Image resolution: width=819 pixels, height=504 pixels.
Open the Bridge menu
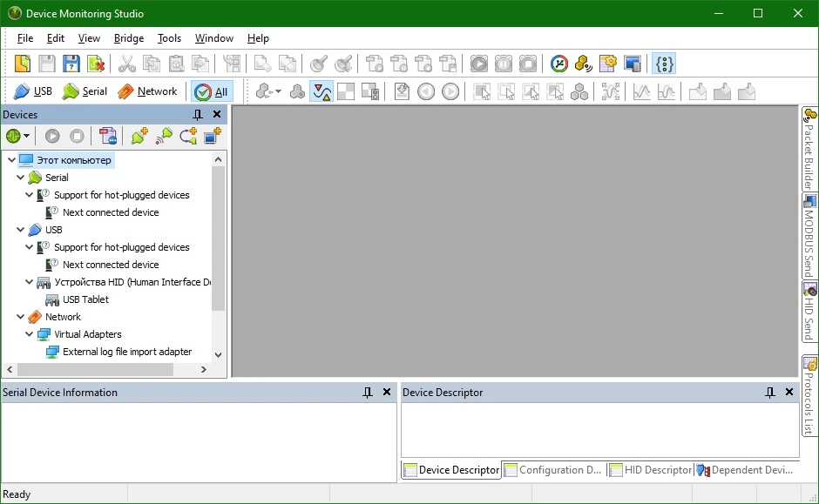point(129,38)
